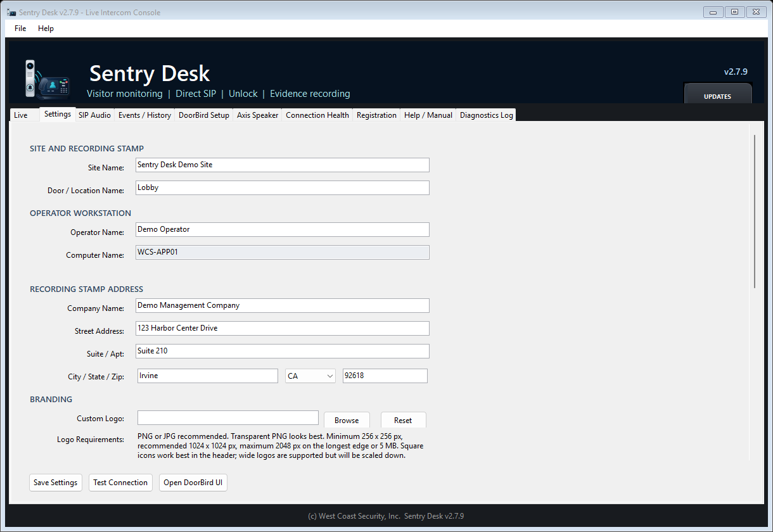This screenshot has height=532, width=773.
Task: Click the 'Sentry Desk' header title
Action: click(x=150, y=73)
